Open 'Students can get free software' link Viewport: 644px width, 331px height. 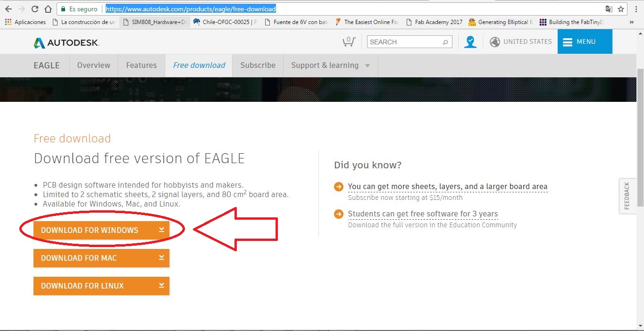click(x=423, y=214)
